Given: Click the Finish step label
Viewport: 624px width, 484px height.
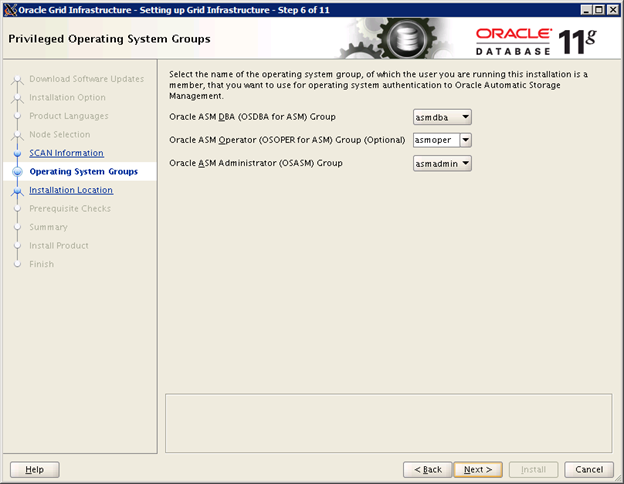Looking at the screenshot, I should coord(41,264).
